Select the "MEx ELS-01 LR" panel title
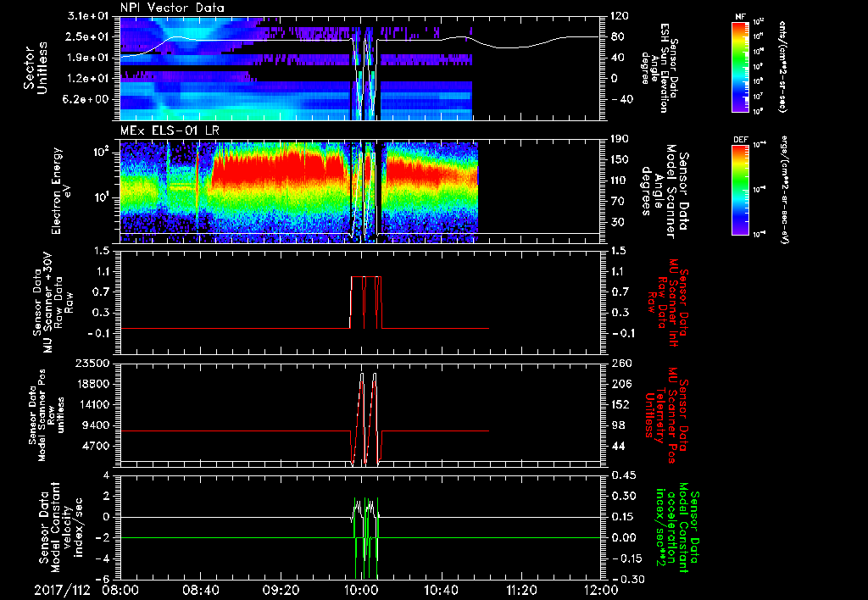Screen dimensions: 868x600 point(168,131)
